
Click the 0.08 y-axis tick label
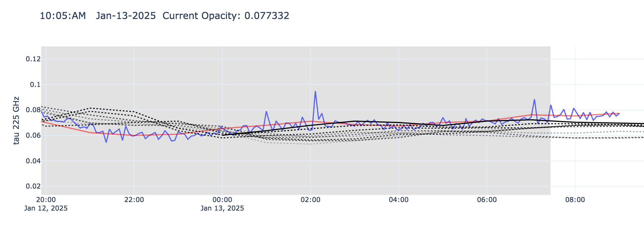point(33,110)
